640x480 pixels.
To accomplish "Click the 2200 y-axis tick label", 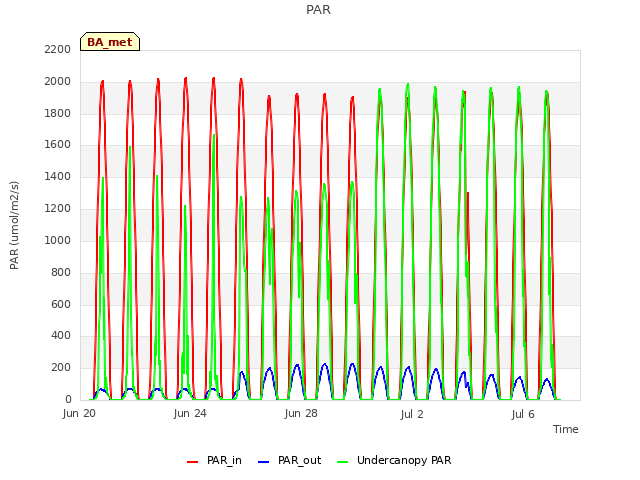I will pos(58,49).
